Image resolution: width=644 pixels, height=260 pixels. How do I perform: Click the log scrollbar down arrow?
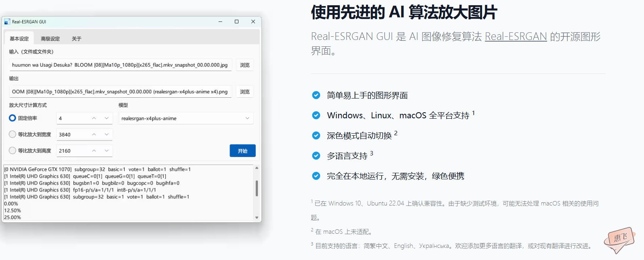click(x=257, y=218)
